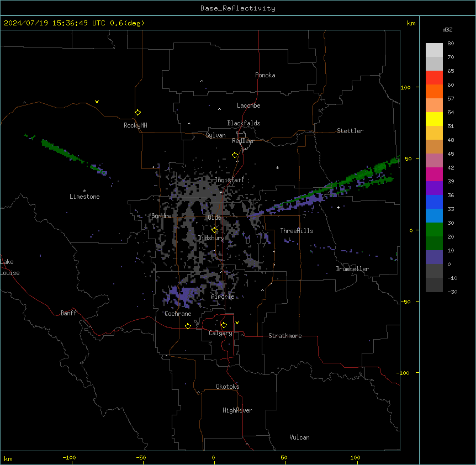This screenshot has width=476, height=465.
Task: Click the yellow V marker northeast of Calgary
Action: (237, 323)
